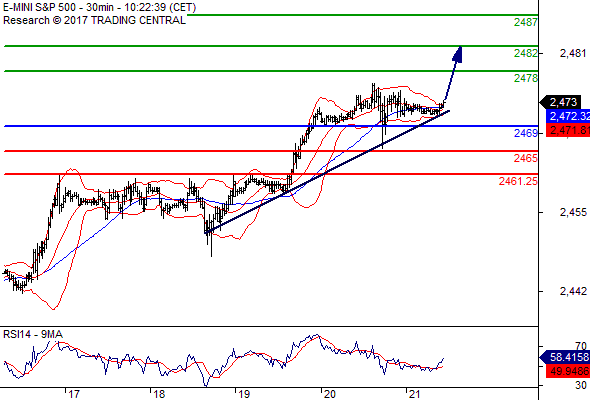Image resolution: width=590 pixels, height=400 pixels.
Task: Click the red 49.9486 RSI average tag
Action: pyautogui.click(x=568, y=371)
